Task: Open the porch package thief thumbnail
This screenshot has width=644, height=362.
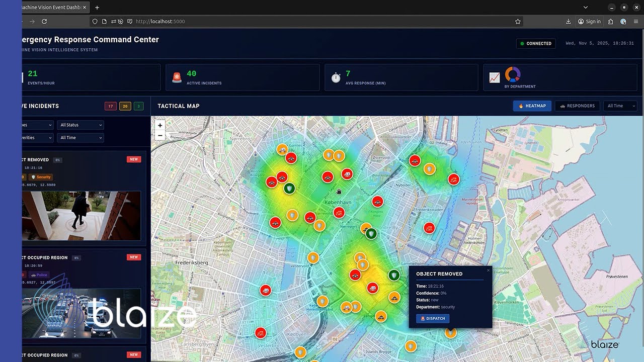Action: pyautogui.click(x=82, y=216)
